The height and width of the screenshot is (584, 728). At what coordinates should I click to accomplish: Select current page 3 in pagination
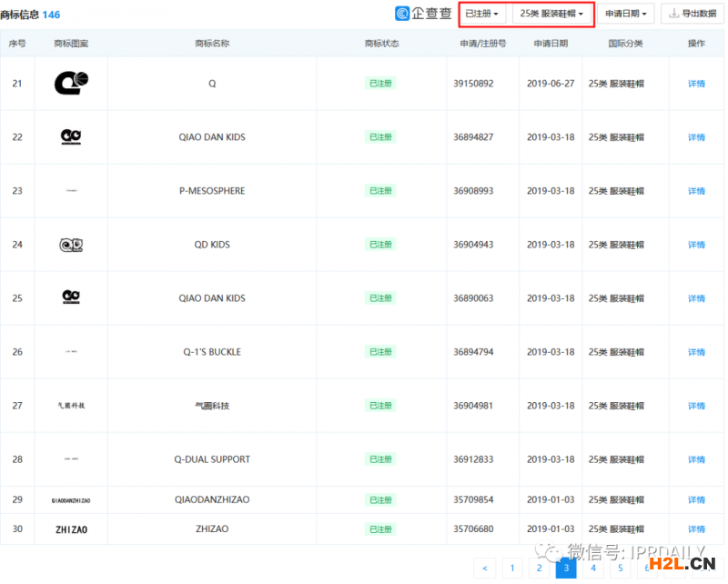pyautogui.click(x=566, y=569)
